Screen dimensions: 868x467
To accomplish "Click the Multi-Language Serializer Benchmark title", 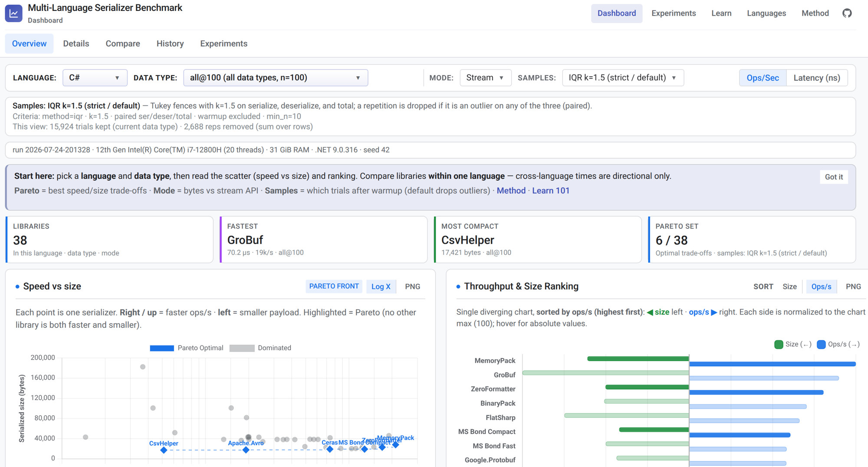I will pos(105,8).
